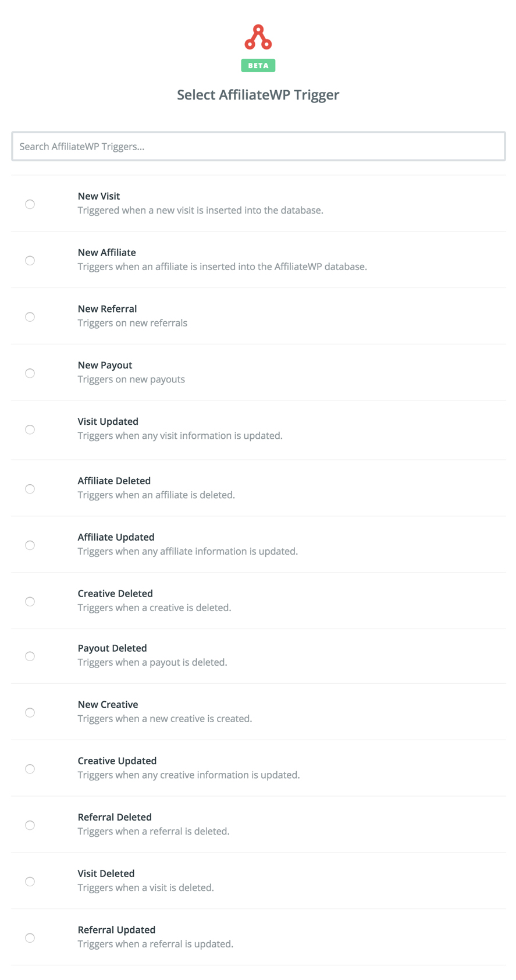Pick the Creative Deleted radio button
Image resolution: width=516 pixels, height=980 pixels.
pos(30,602)
